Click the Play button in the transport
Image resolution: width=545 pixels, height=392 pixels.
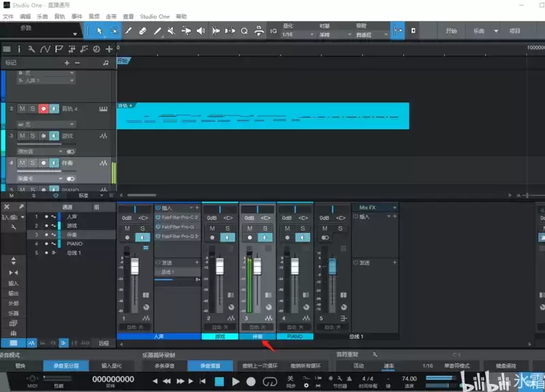(236, 382)
